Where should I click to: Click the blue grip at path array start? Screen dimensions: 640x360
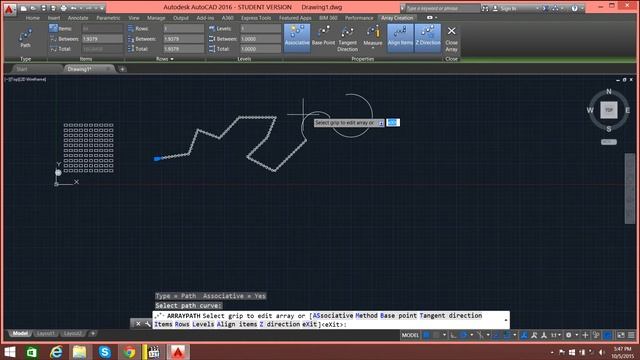(157, 159)
